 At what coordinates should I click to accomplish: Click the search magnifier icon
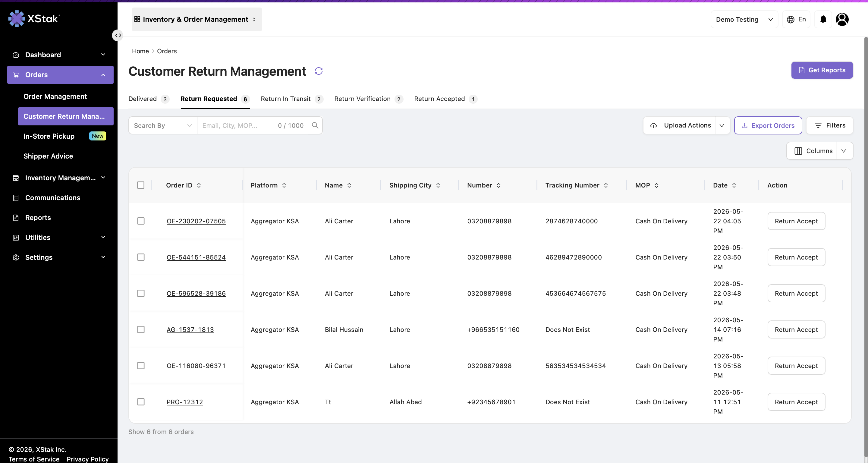[x=315, y=125]
